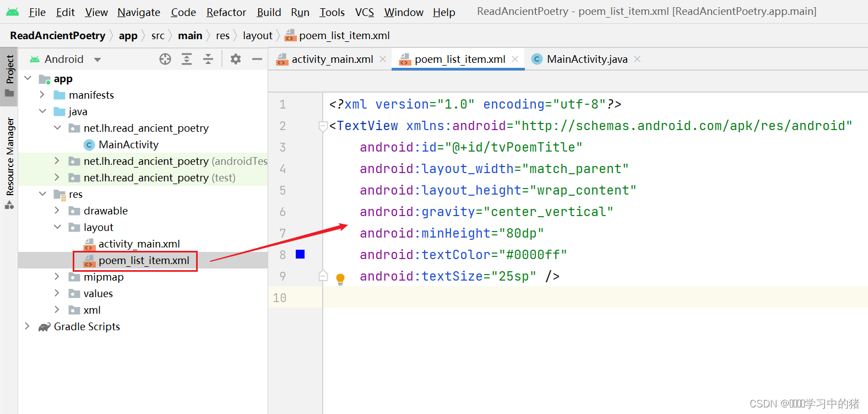Open the Build menu
The width and height of the screenshot is (868, 414).
click(x=269, y=12)
